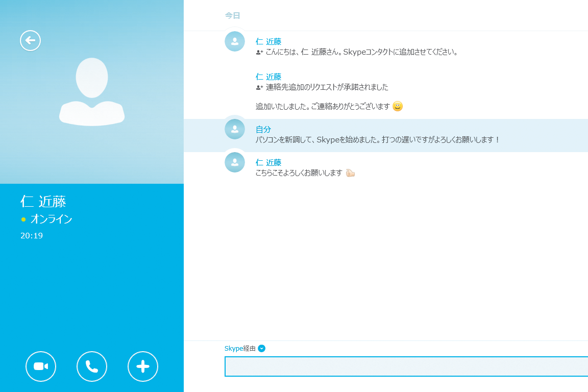Click the smiley emoticon in message

click(398, 107)
